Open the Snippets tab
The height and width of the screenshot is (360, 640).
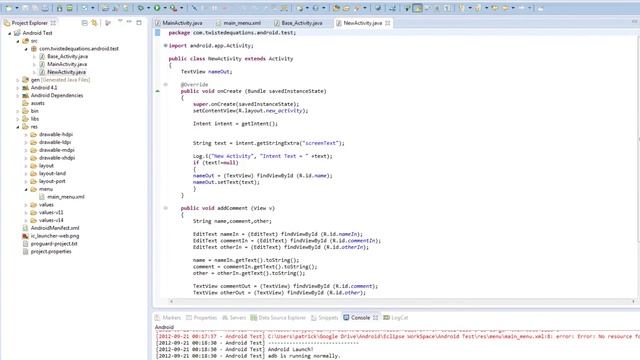pos(324,318)
